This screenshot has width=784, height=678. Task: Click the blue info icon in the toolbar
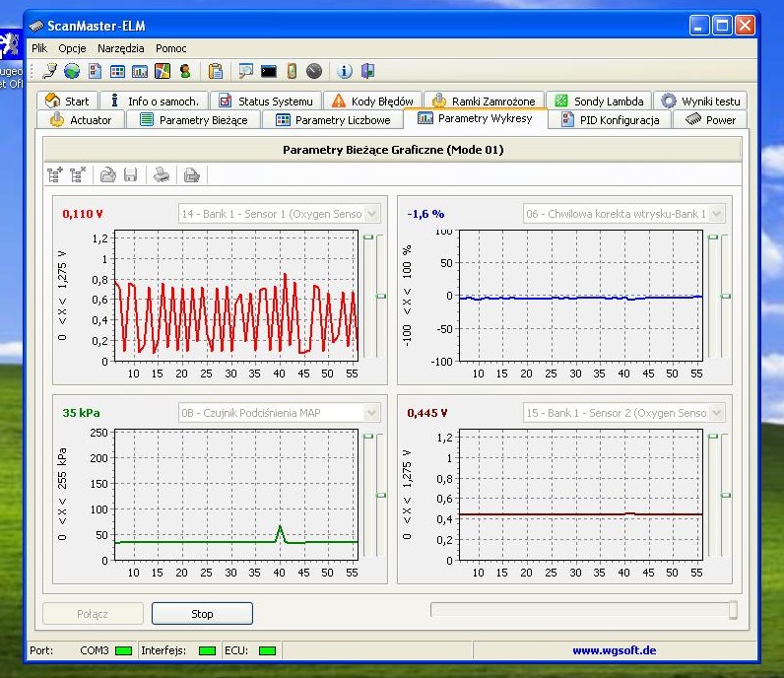344,71
